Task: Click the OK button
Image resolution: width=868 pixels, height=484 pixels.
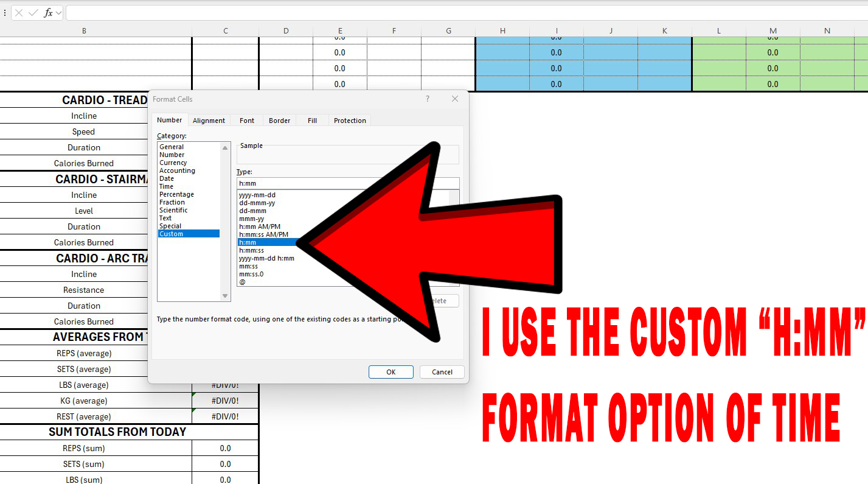Action: tap(391, 371)
